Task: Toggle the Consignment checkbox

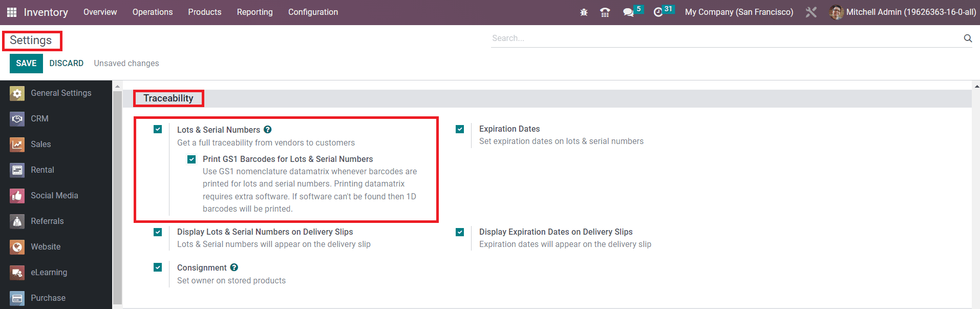Action: click(x=158, y=267)
